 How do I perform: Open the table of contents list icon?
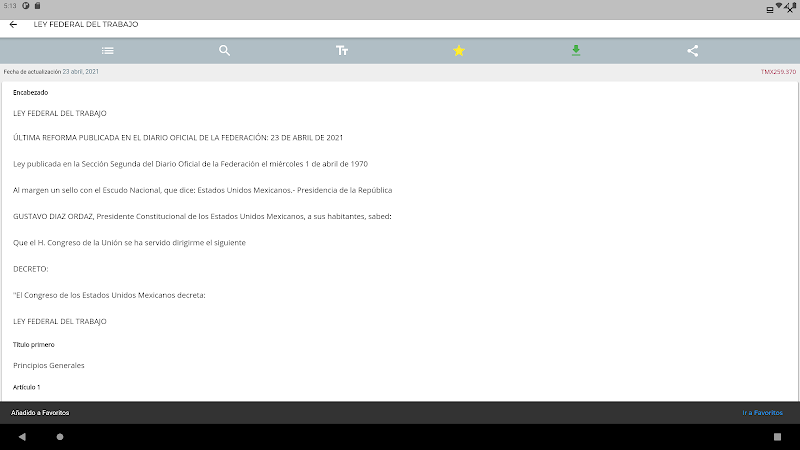[108, 51]
